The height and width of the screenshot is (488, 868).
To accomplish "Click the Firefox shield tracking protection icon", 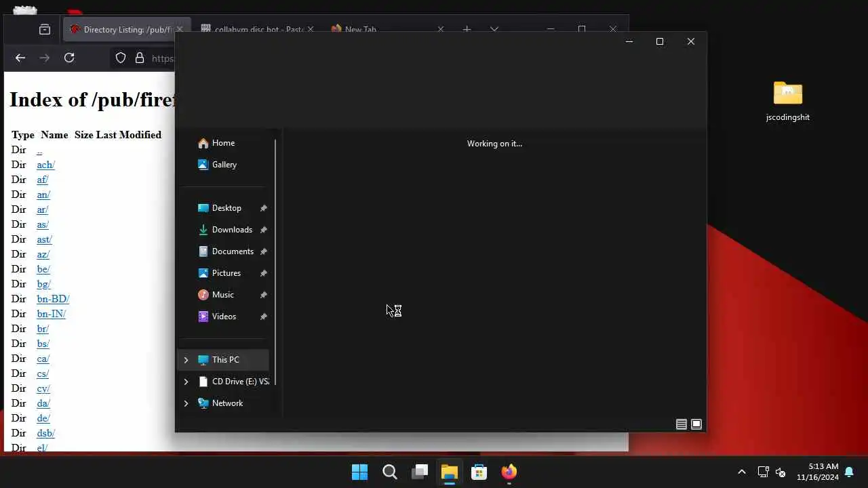I will point(121,58).
